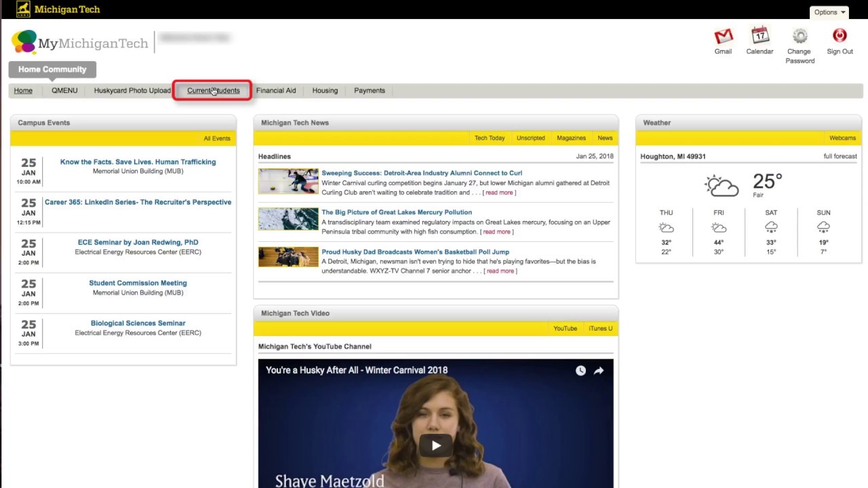Click the video Watch Later clock icon
The image size is (868, 488).
580,371
